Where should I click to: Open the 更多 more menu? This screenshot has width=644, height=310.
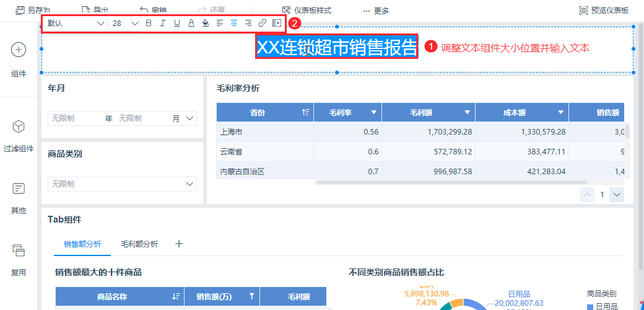tap(376, 11)
